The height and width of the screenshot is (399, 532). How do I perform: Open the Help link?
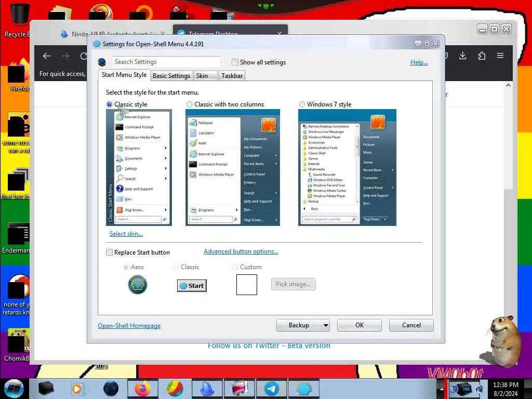[x=419, y=62]
